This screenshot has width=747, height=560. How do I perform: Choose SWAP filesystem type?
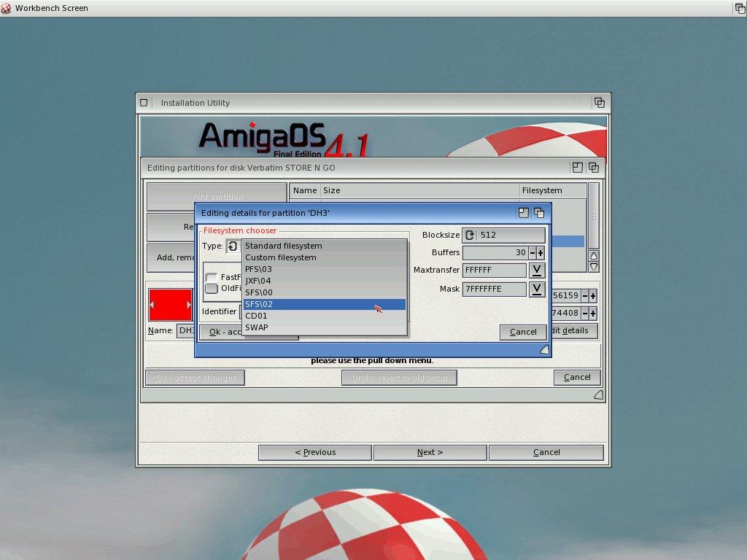click(325, 327)
